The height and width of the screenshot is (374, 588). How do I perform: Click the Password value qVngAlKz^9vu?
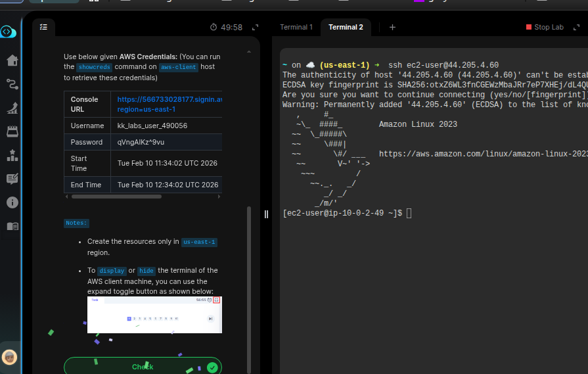141,142
